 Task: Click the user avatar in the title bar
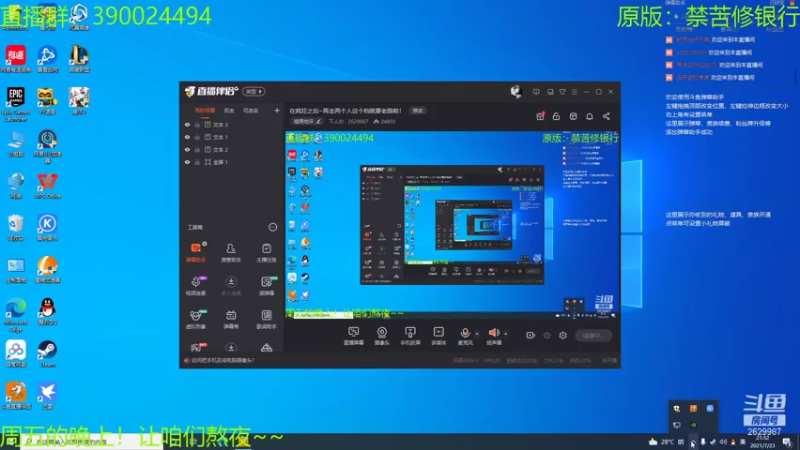(516, 91)
